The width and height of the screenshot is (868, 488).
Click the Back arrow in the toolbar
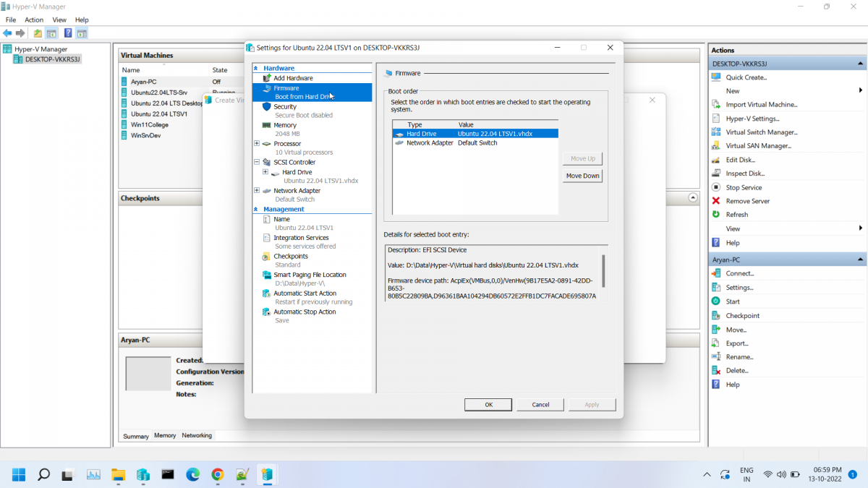(x=7, y=33)
